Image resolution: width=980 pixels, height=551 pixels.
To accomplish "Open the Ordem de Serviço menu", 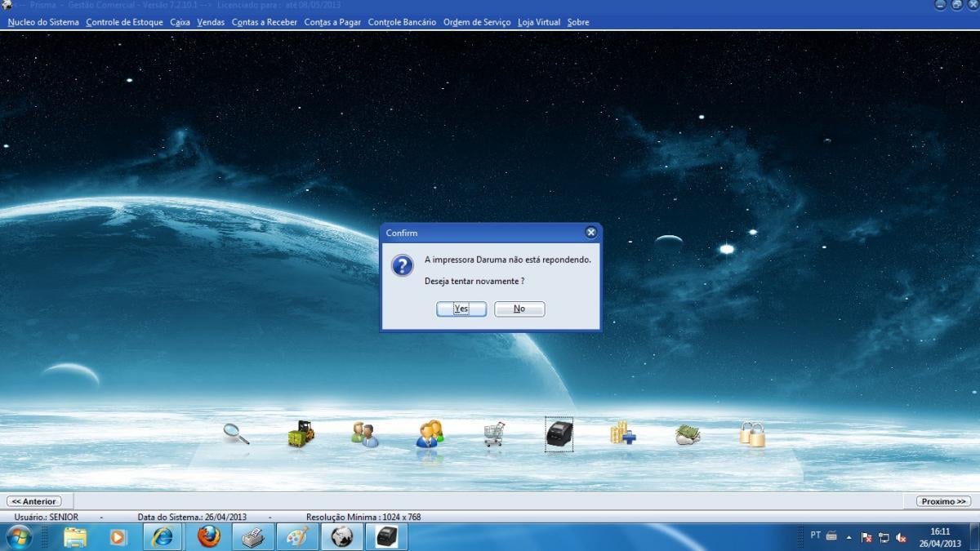I will coord(477,22).
